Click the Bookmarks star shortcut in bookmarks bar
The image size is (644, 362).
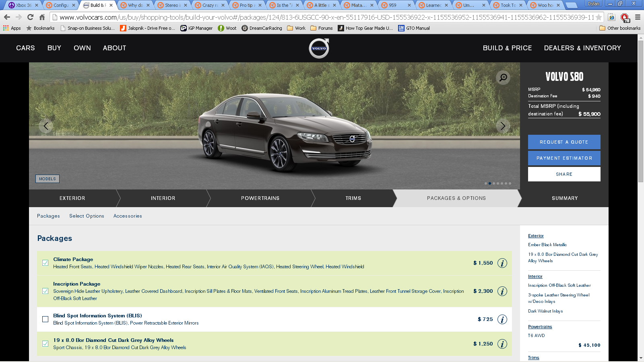(x=40, y=28)
